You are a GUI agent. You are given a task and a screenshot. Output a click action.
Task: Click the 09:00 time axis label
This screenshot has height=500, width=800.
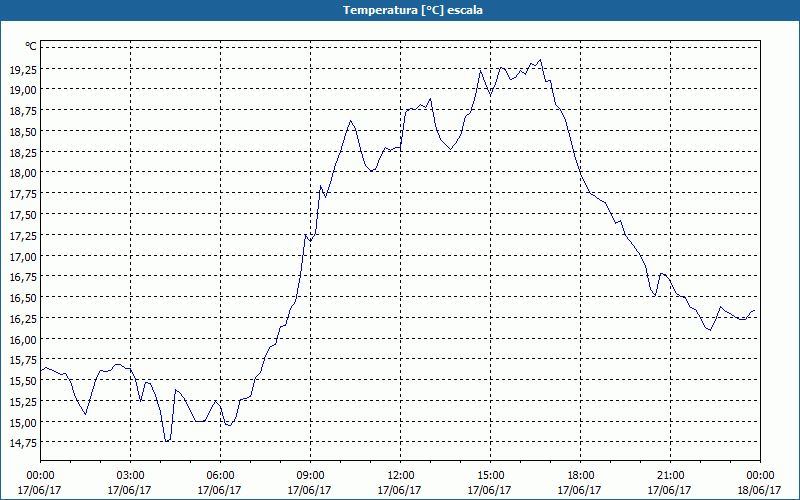[x=310, y=476]
